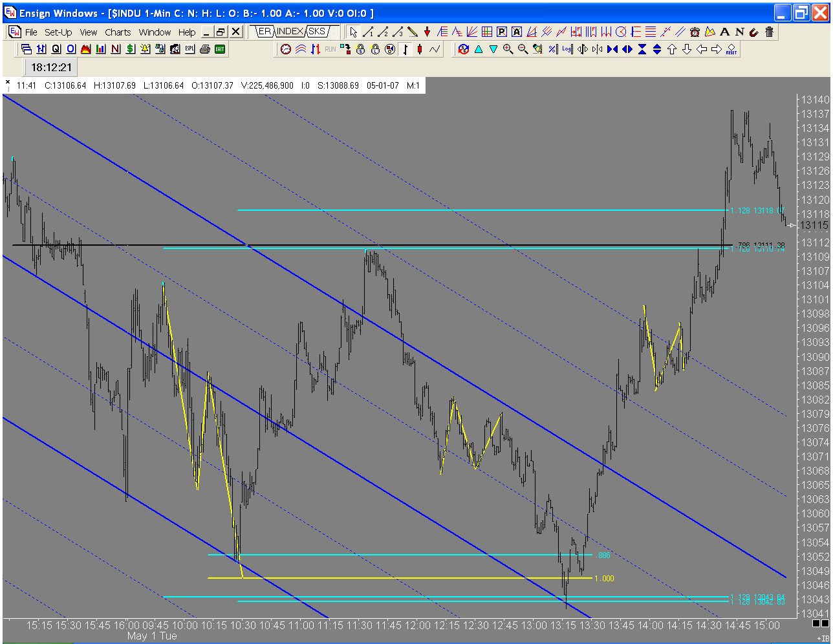
Task: Click the May 1 Tue date label
Action: (152, 636)
